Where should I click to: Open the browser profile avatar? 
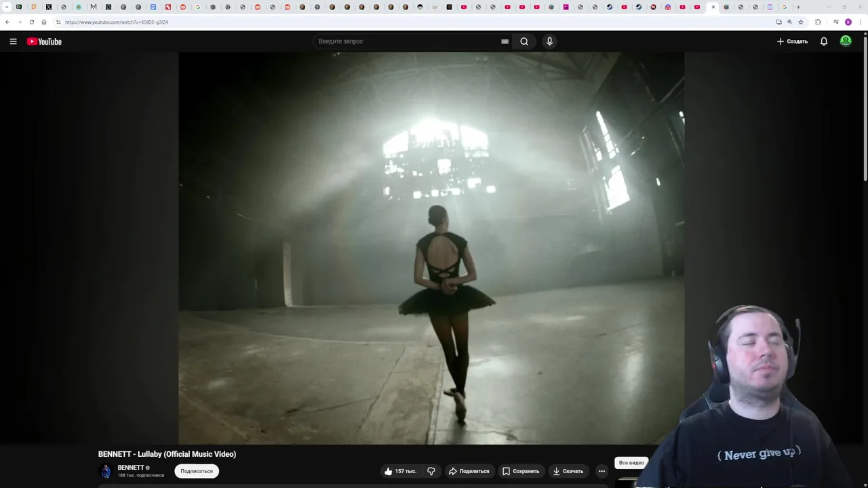(848, 22)
